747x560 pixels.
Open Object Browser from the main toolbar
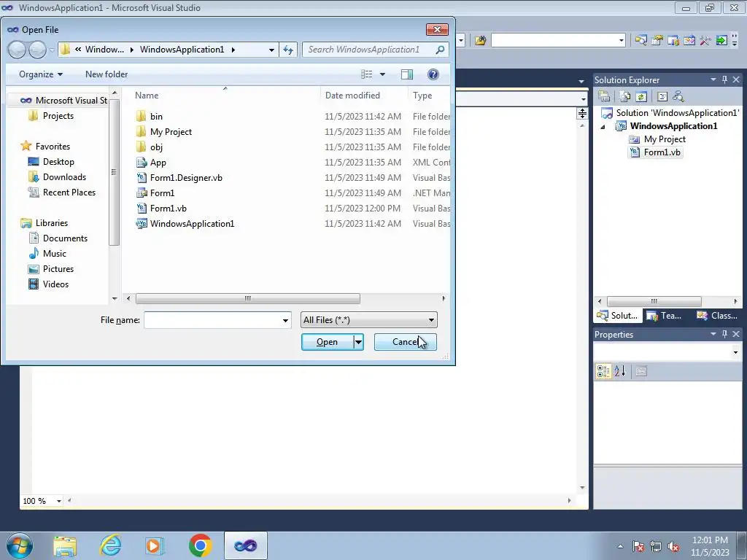pyautogui.click(x=689, y=41)
